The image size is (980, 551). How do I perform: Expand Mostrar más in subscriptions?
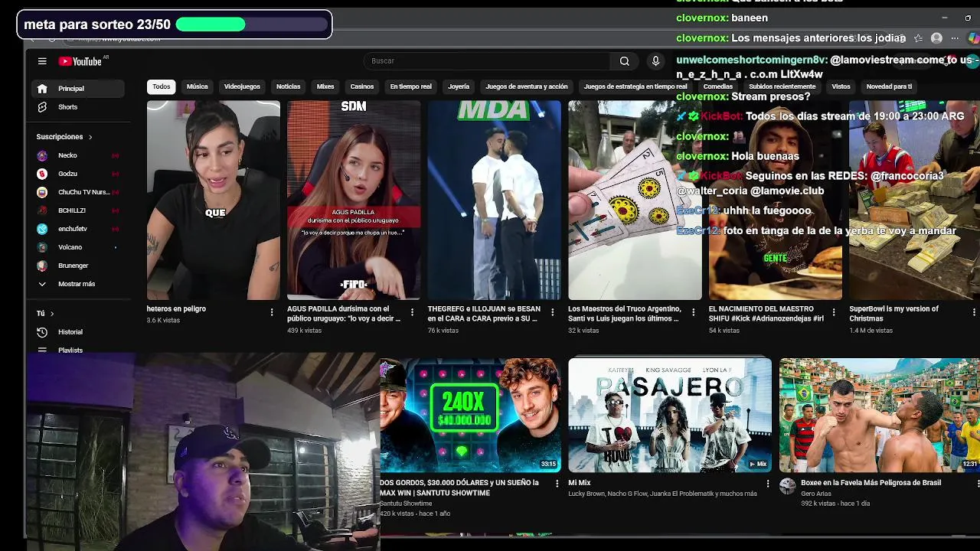[78, 284]
